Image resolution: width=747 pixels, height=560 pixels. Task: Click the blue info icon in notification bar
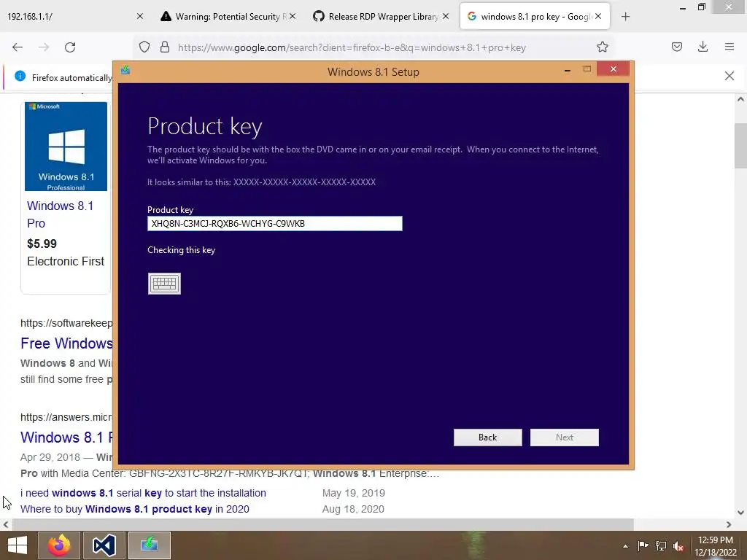click(20, 76)
